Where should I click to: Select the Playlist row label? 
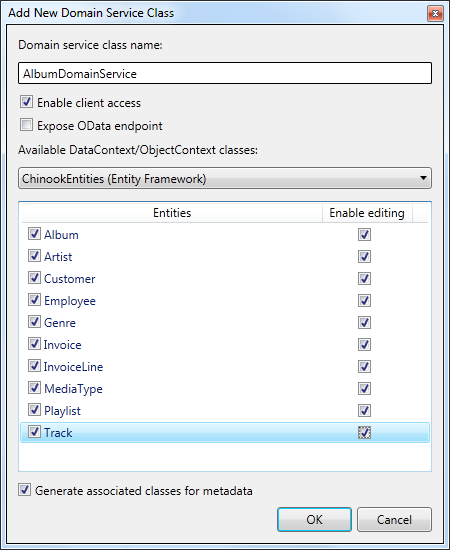62,411
